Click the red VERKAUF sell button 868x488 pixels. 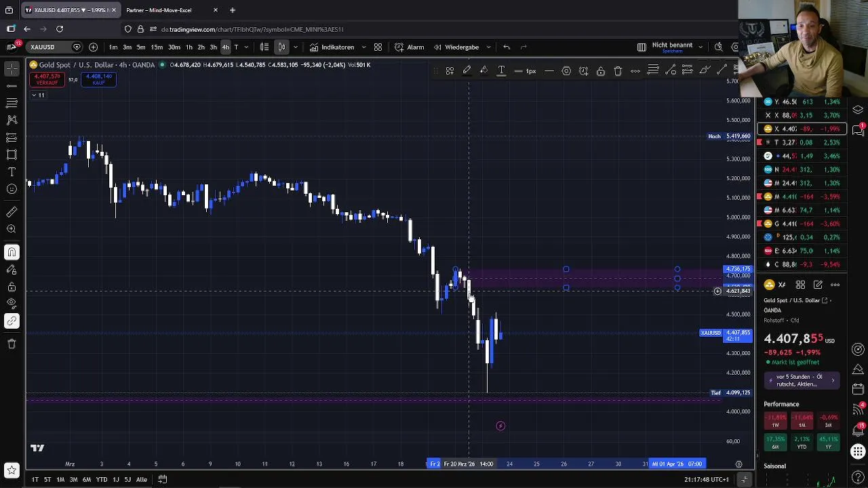tap(47, 79)
